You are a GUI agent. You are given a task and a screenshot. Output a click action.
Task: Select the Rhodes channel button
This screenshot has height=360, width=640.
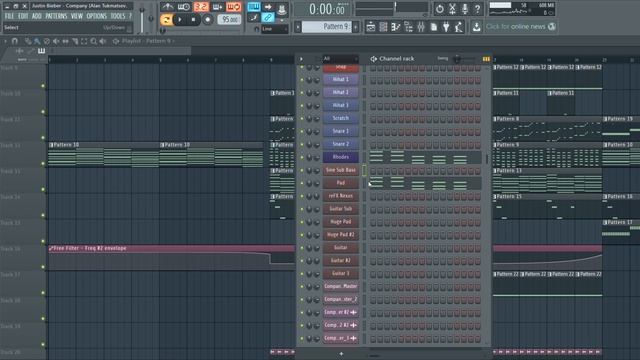pos(340,157)
